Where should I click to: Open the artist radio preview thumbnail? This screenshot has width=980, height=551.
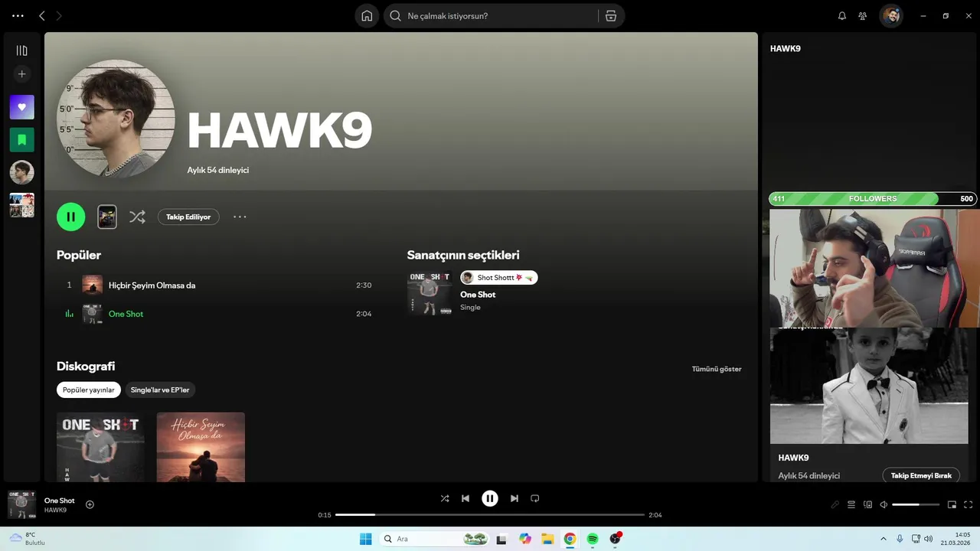coord(107,217)
